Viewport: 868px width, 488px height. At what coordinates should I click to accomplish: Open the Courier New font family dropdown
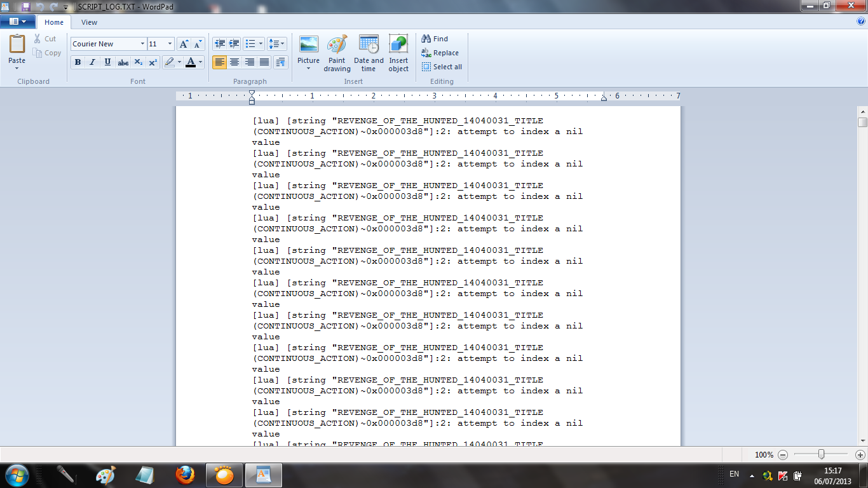point(142,44)
